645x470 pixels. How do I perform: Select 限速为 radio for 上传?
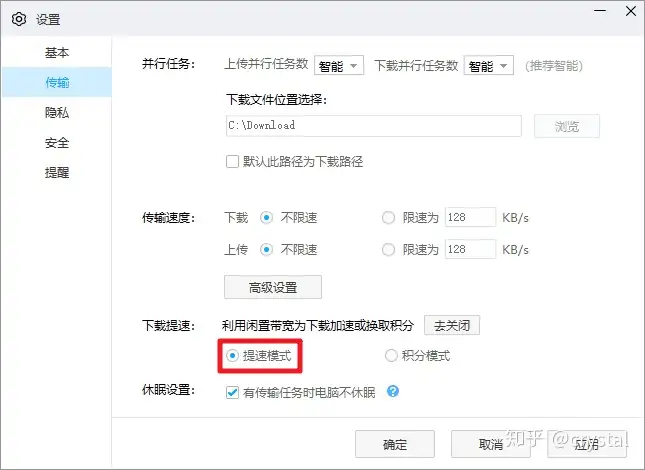388,249
